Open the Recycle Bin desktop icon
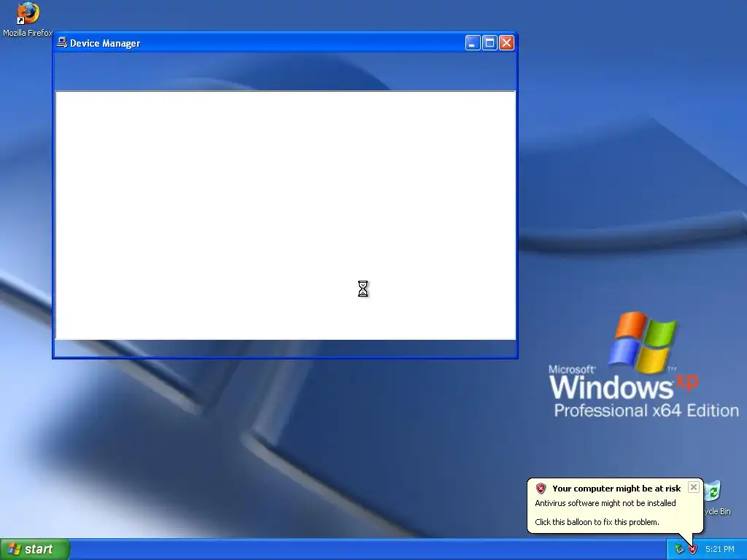Image resolution: width=747 pixels, height=560 pixels. tap(717, 498)
